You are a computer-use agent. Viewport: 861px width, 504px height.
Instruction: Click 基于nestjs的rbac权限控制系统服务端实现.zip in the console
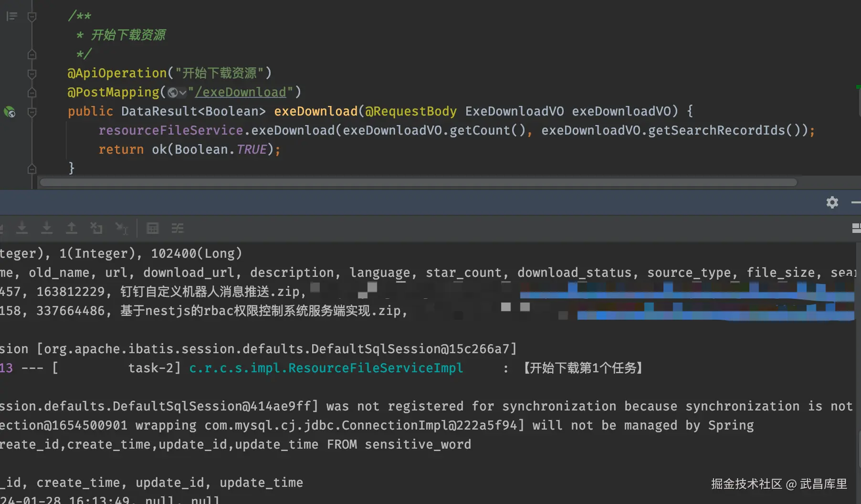pyautogui.click(x=261, y=311)
